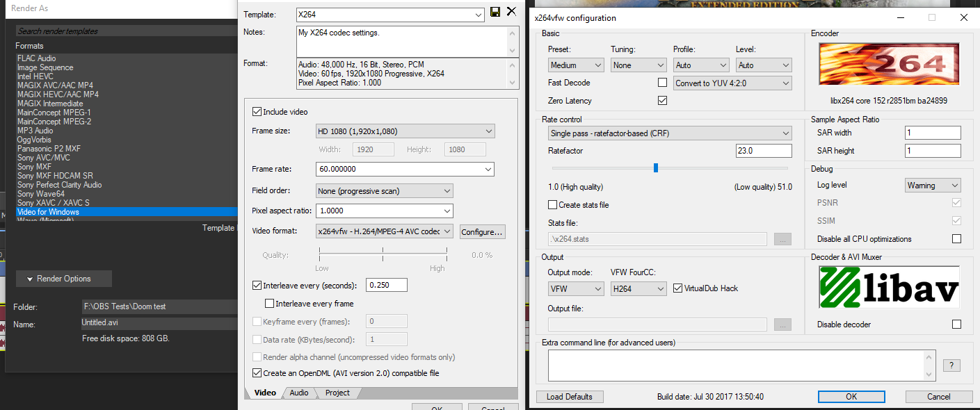Click Load Defaults in x264vfw configuration
The height and width of the screenshot is (410, 980).
tap(570, 397)
